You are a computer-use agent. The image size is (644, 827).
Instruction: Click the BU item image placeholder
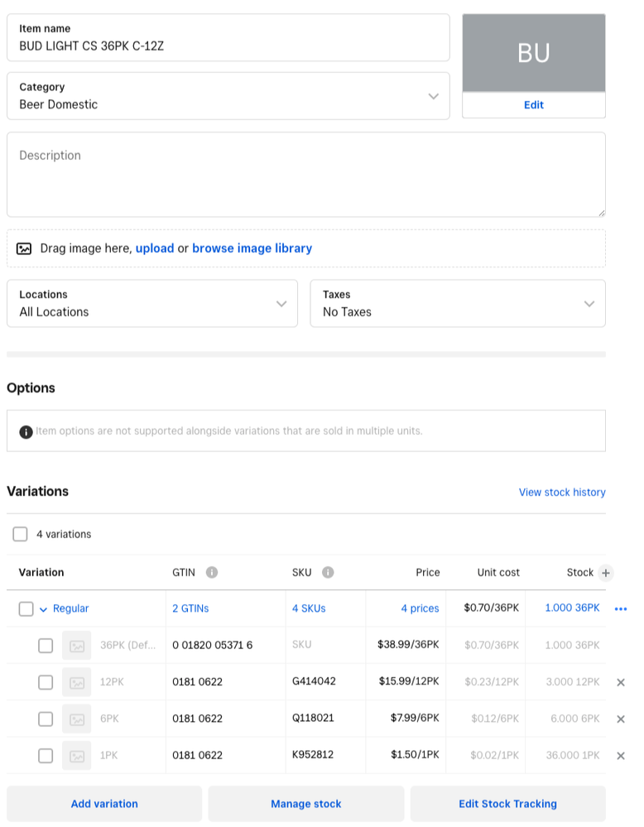(534, 53)
